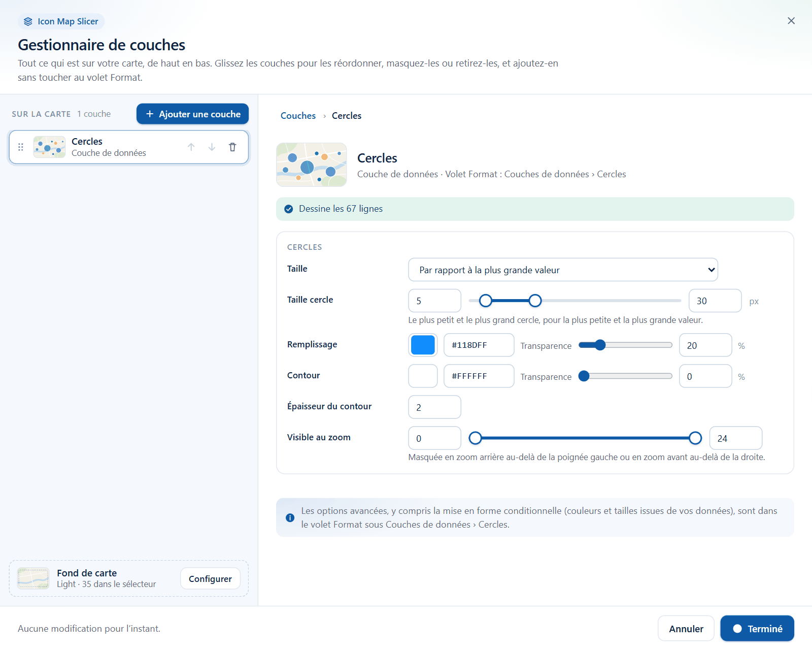Click the contour transparency value field
The width and height of the screenshot is (812, 650).
tap(705, 376)
